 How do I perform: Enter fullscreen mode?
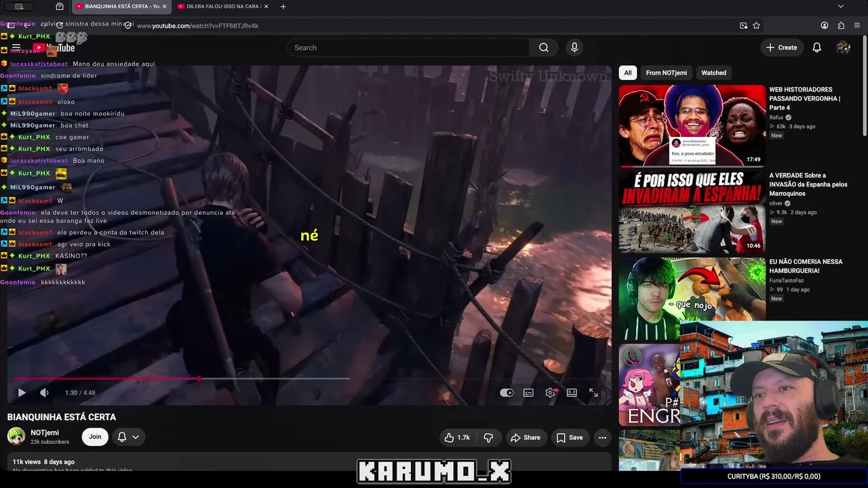pos(593,392)
